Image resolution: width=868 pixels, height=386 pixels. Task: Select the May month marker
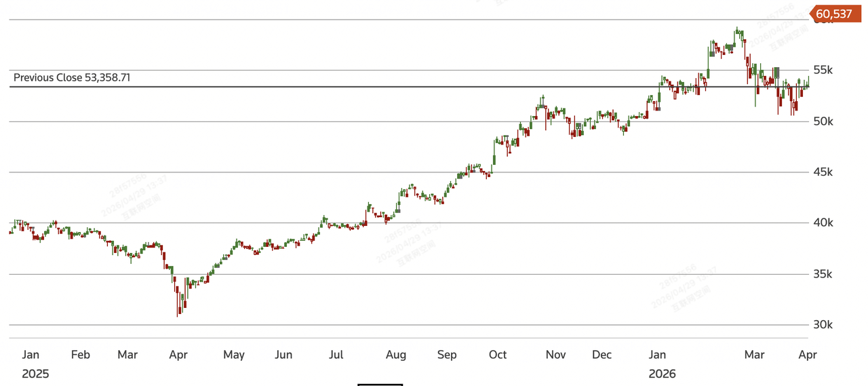click(x=234, y=355)
